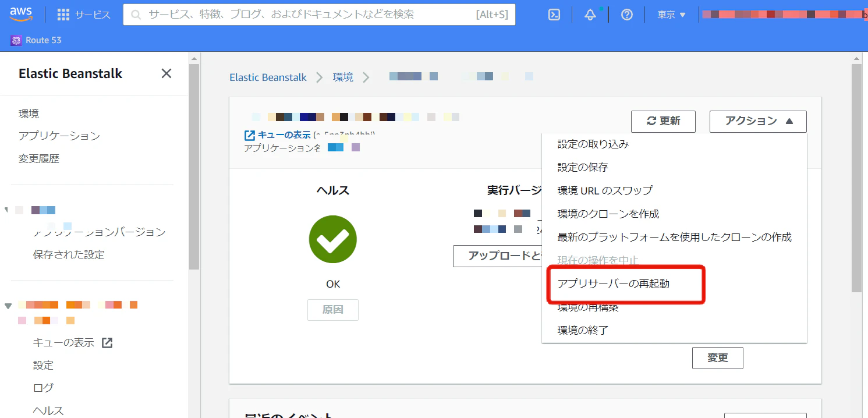The height and width of the screenshot is (418, 868).
Task: Open ヘルス in the sidebar
Action: click(48, 410)
